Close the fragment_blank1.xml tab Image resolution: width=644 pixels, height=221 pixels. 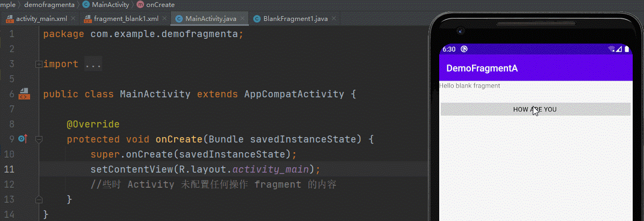[164, 19]
